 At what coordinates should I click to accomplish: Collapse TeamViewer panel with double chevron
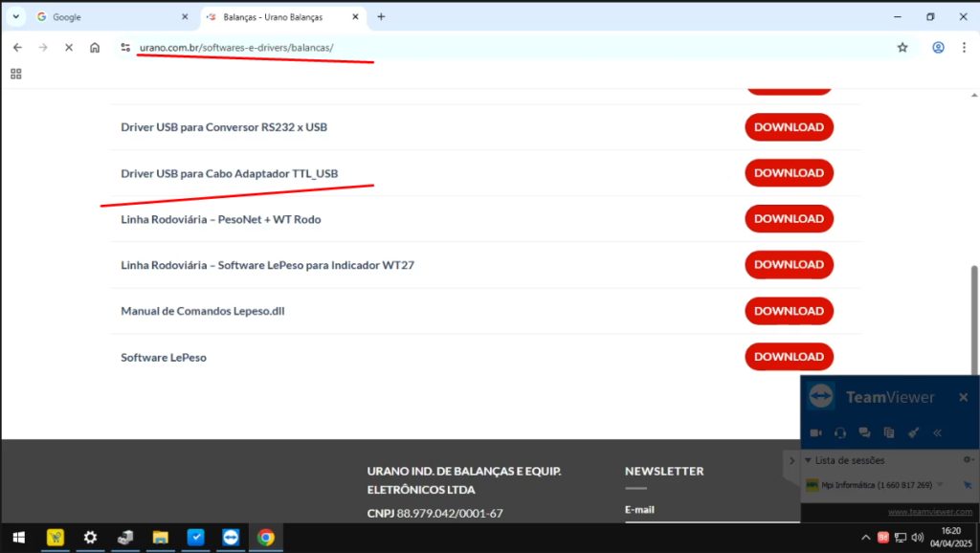(x=937, y=432)
